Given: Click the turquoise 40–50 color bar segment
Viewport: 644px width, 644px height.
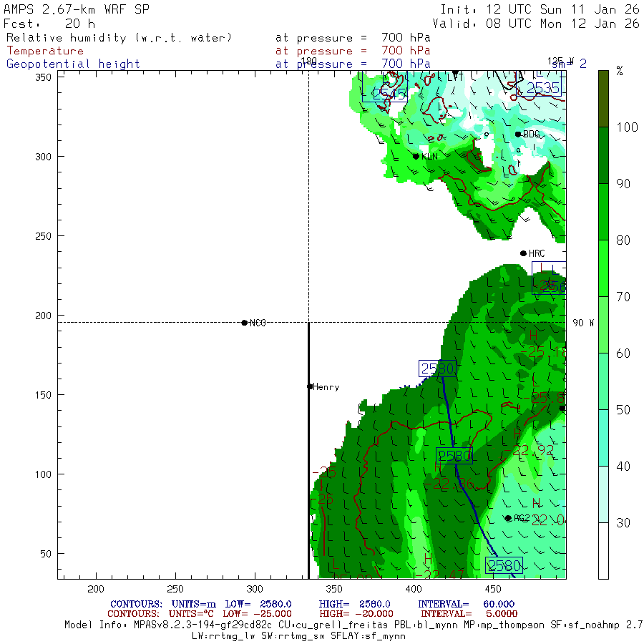Looking at the screenshot, I should pyautogui.click(x=603, y=438).
